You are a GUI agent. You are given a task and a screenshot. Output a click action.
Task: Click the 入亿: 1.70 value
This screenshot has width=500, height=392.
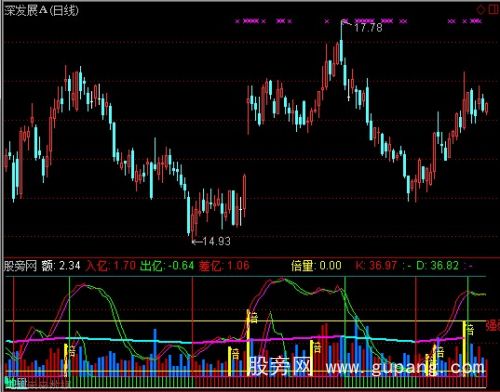[111, 266]
